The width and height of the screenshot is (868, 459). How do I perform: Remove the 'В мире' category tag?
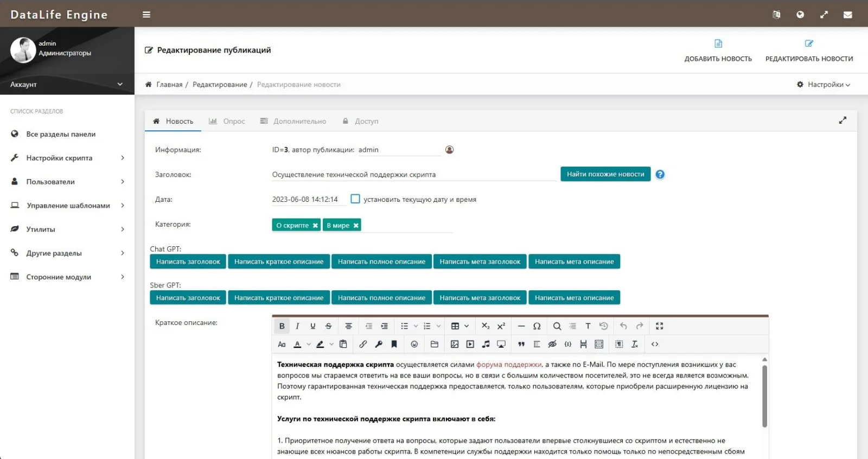point(356,226)
